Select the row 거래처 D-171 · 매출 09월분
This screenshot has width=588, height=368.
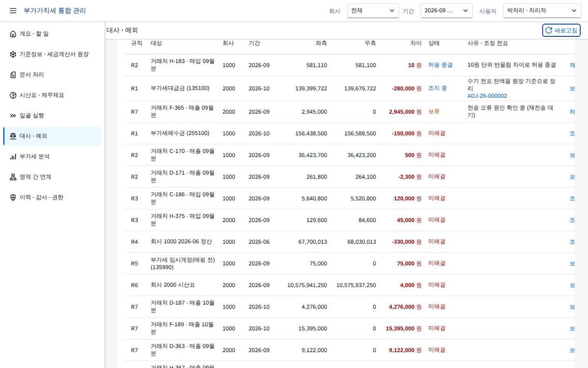349,177
